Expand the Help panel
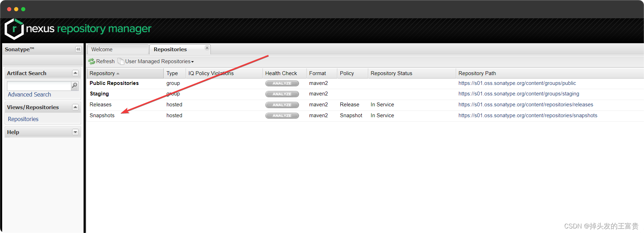Image resolution: width=644 pixels, height=233 pixels. [x=75, y=132]
